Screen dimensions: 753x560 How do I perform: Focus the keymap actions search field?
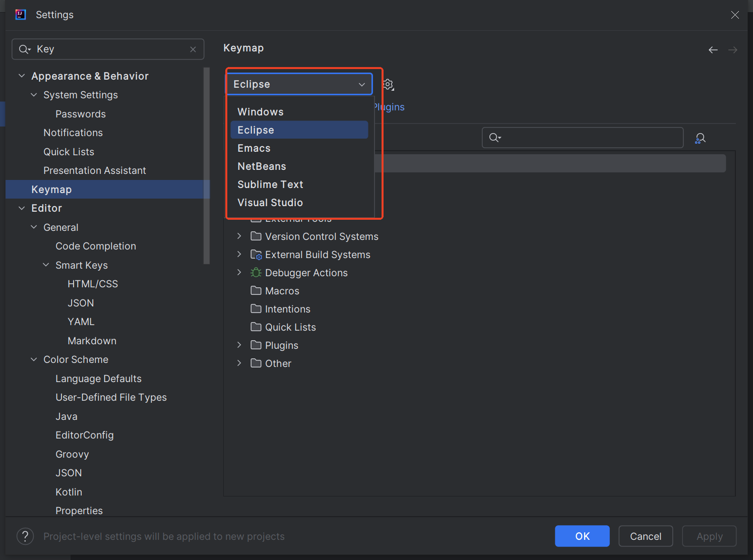[583, 138]
